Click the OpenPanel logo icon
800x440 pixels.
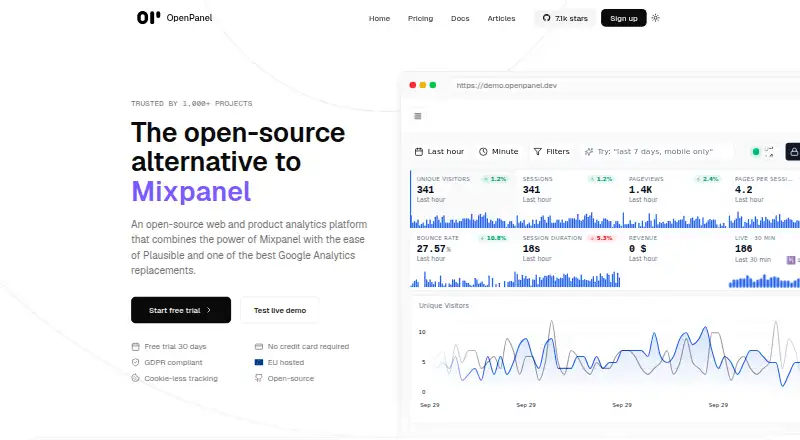[148, 18]
